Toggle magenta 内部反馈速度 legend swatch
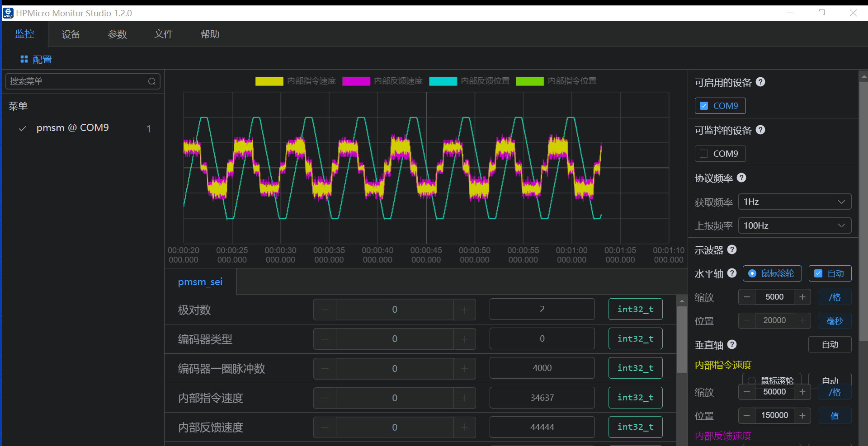 (x=356, y=81)
